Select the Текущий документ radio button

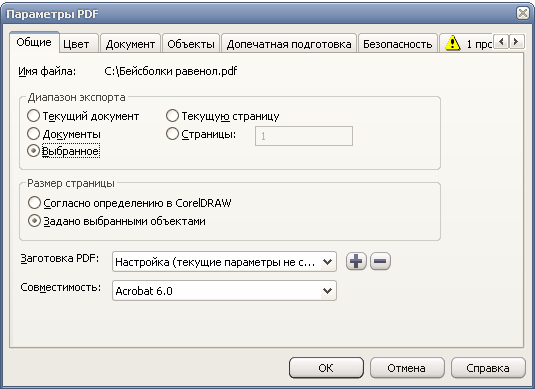point(33,116)
